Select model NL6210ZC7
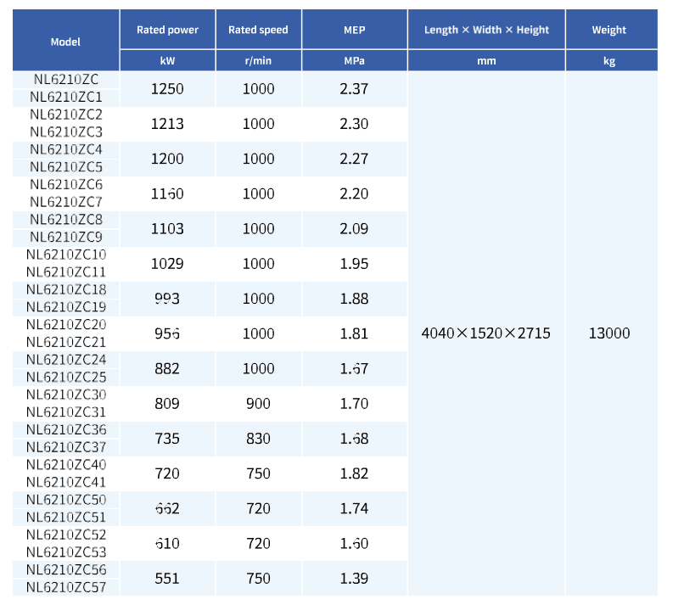The height and width of the screenshot is (616, 684). pos(66,202)
